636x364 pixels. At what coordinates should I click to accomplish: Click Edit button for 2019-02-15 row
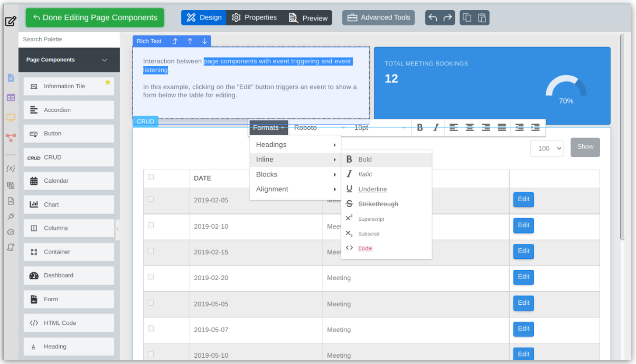point(523,251)
